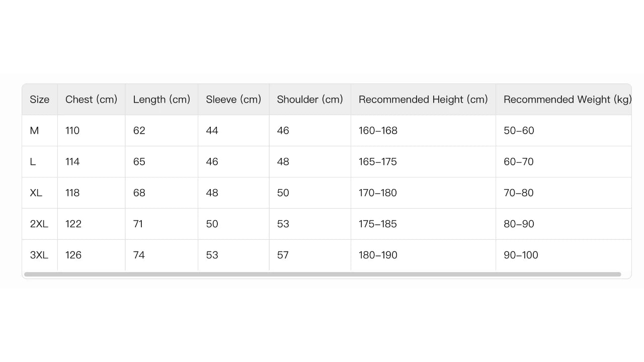Viewport: 644px width, 362px height.
Task: Select the M size cell
Action: click(x=34, y=131)
